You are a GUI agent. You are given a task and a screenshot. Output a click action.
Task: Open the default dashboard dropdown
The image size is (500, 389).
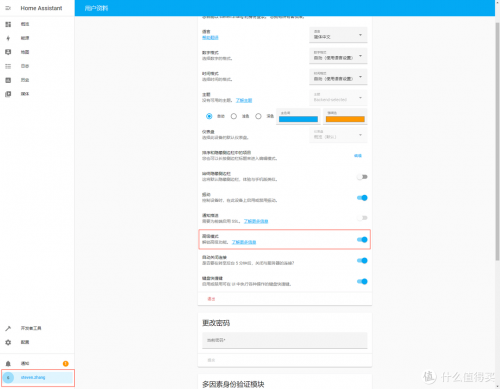338,135
